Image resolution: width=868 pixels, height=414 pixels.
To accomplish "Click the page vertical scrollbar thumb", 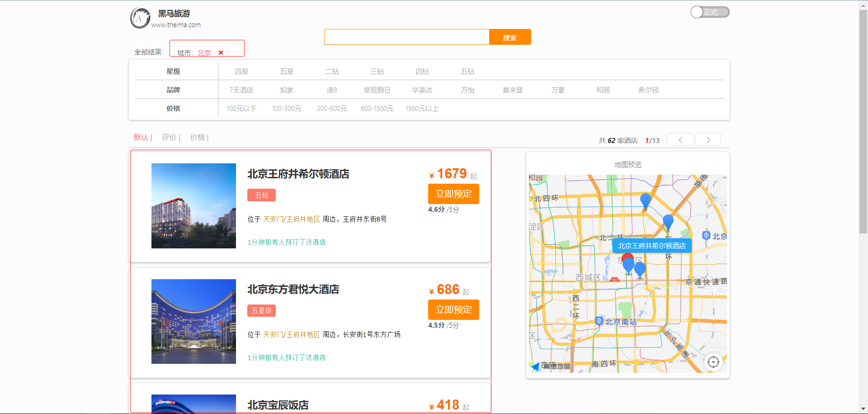I will coord(863,121).
